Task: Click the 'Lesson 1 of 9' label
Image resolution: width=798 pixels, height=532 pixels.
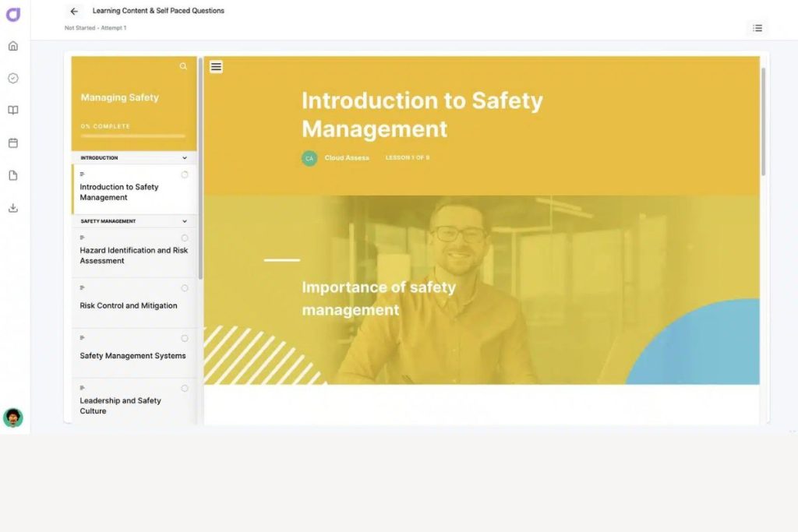Action: 408,157
